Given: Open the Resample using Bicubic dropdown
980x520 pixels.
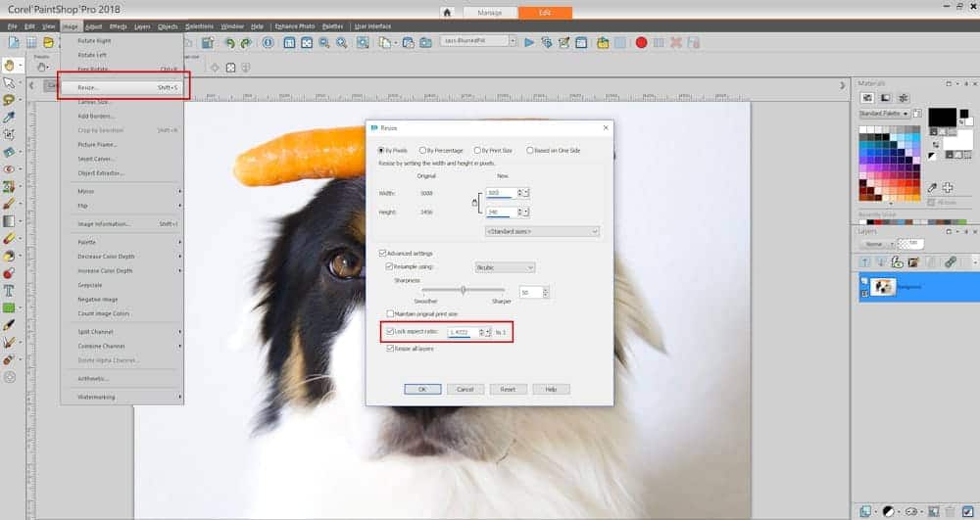Looking at the screenshot, I should click(504, 266).
